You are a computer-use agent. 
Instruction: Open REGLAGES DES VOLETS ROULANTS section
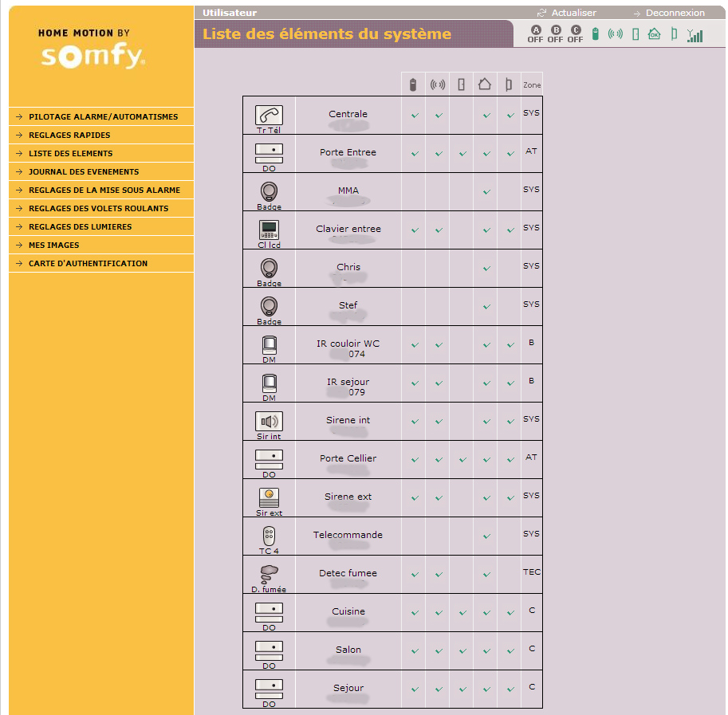click(x=98, y=209)
